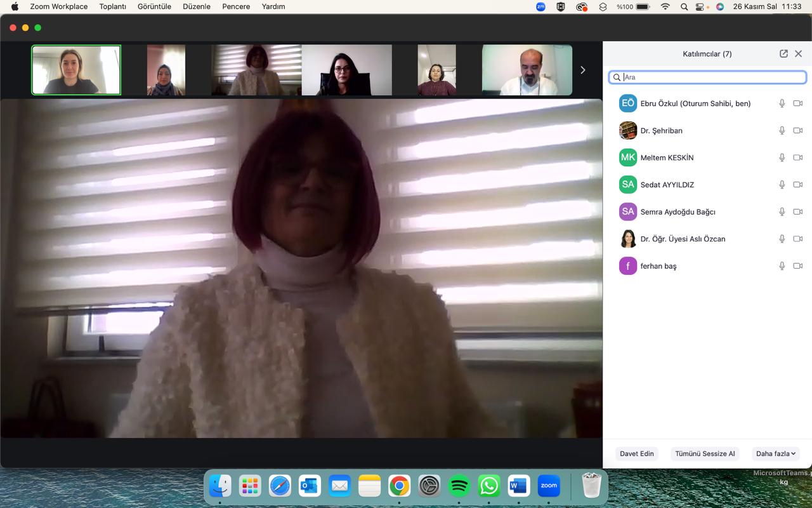The height and width of the screenshot is (508, 812).
Task: Pop out the participants panel
Action: click(783, 54)
